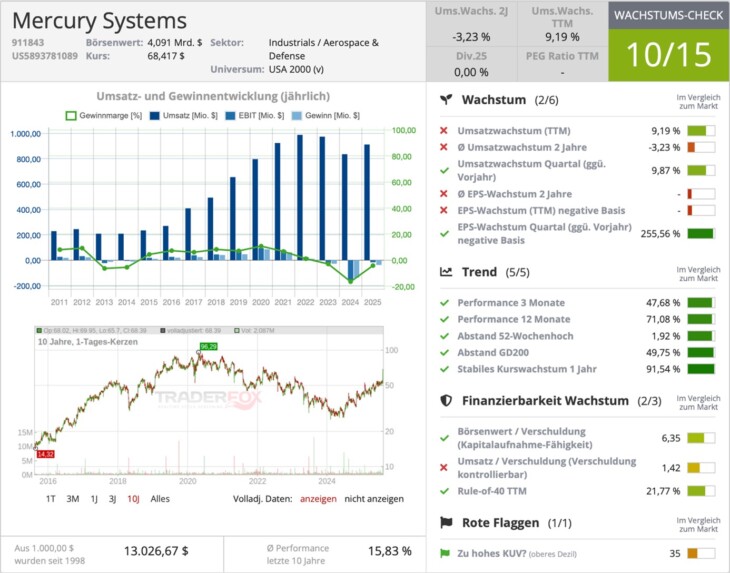Click red X next to Umsatzwachstum (TTM)
The width and height of the screenshot is (730, 573).
(x=444, y=131)
